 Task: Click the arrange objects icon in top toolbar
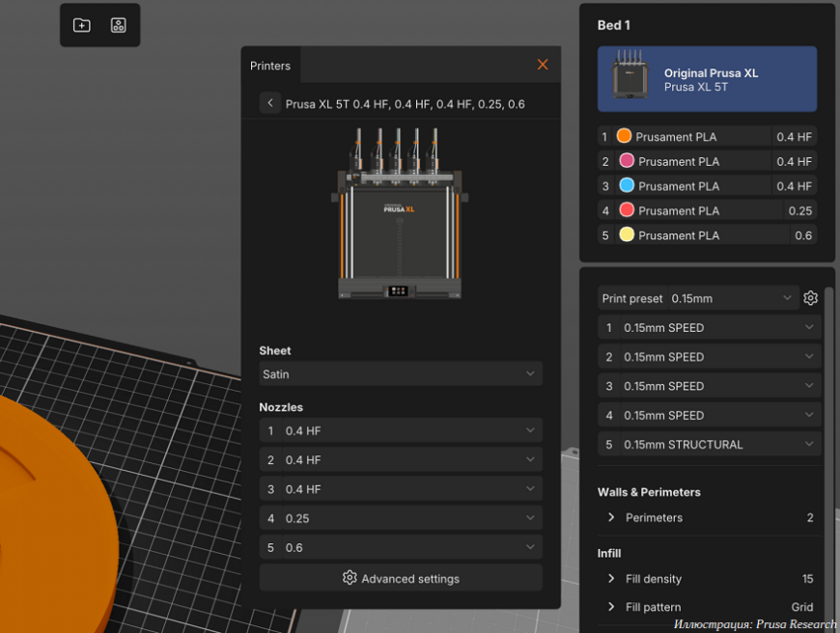click(x=119, y=25)
